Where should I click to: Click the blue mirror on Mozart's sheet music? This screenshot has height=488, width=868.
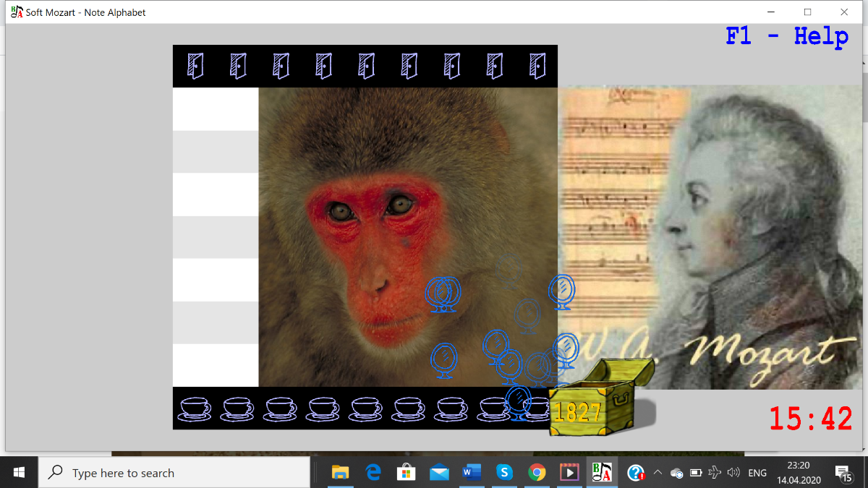(561, 293)
